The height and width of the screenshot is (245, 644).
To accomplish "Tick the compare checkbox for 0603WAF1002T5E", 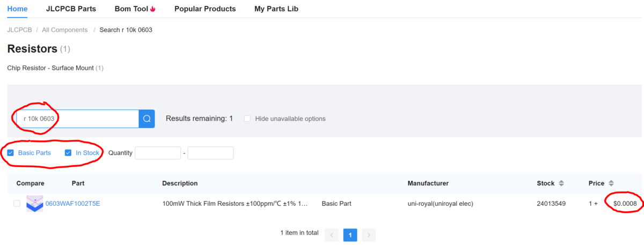I will click(17, 204).
